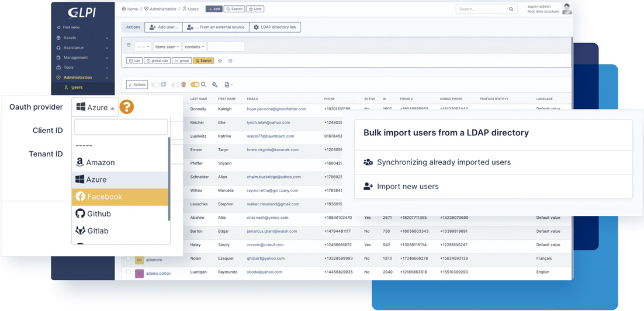Click the search field in provider dropdown

[120, 127]
